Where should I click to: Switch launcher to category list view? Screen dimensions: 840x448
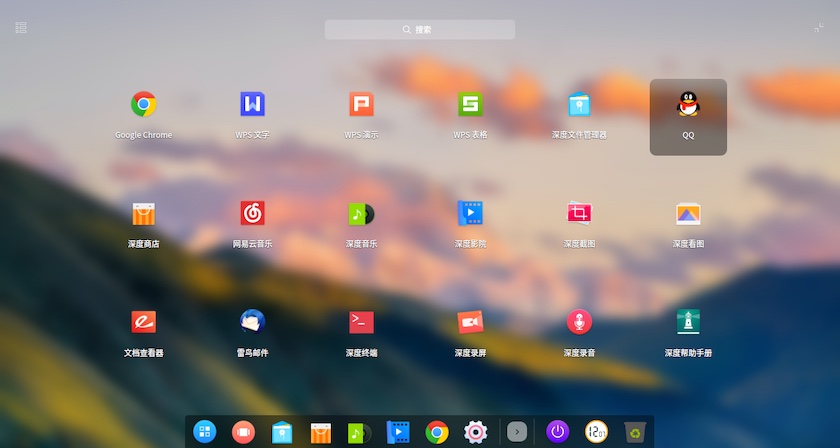click(21, 28)
